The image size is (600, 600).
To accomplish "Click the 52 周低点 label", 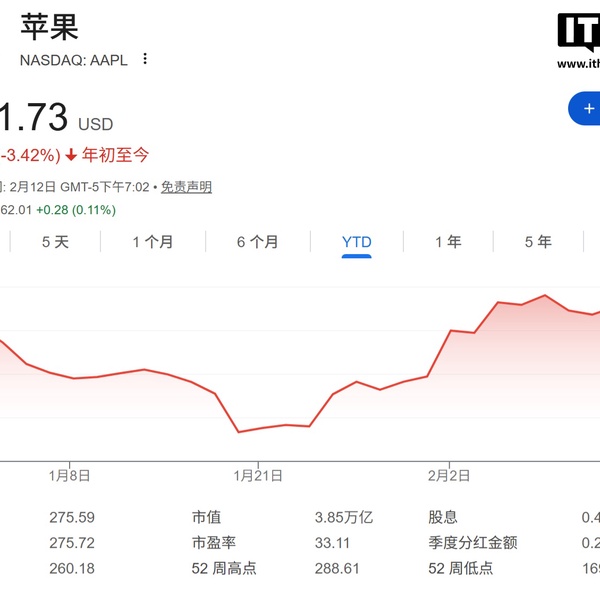I will (461, 568).
